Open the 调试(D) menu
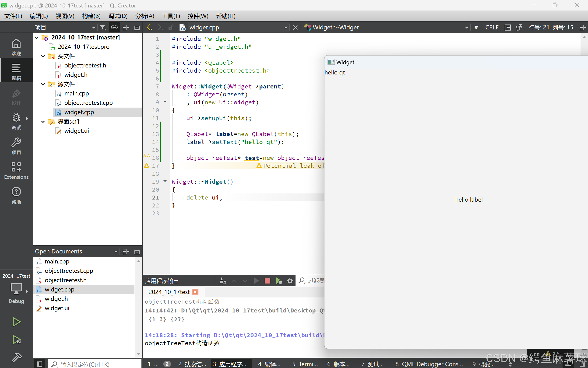 [118, 16]
